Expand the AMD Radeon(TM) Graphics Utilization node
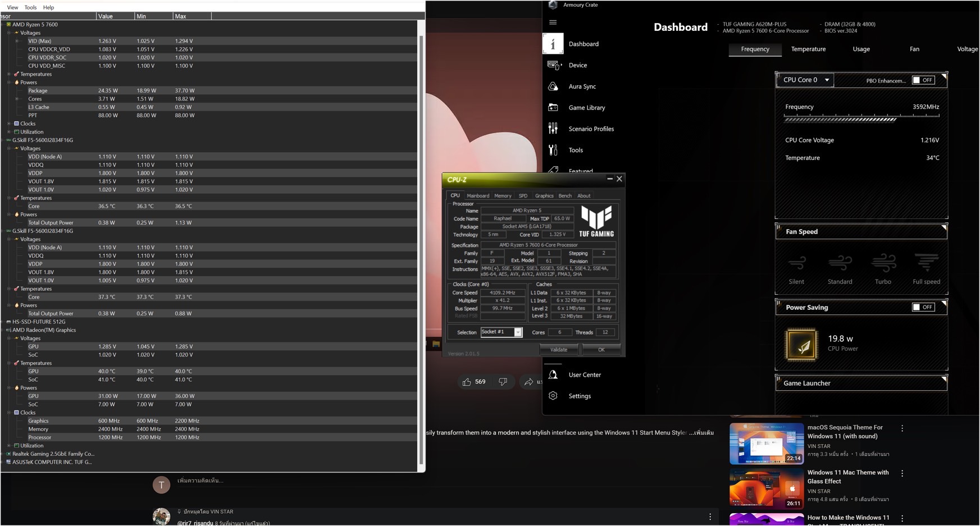Screen dimensions: 980x526 pos(10,446)
